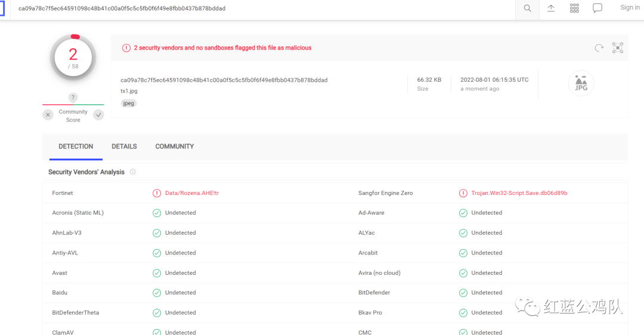Click Arcabit undetected check icon
This screenshot has height=335, width=644.
pos(463,253)
